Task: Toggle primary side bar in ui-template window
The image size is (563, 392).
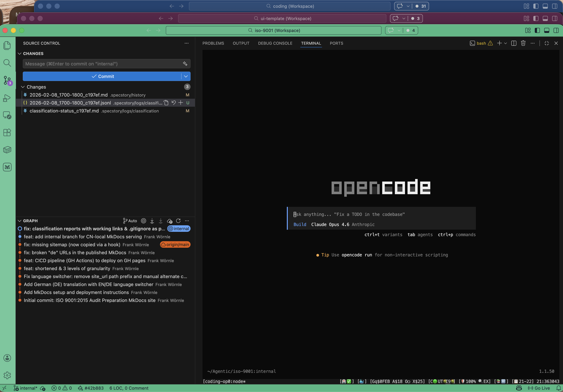Action: click(536, 18)
